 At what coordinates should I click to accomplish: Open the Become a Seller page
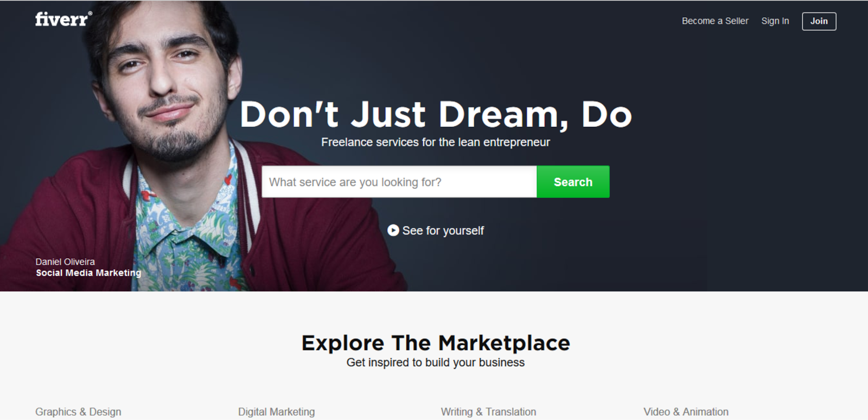pos(715,21)
